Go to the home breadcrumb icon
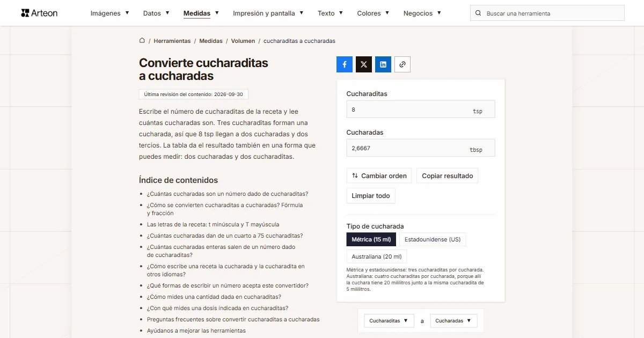Image resolution: width=644 pixels, height=338 pixels. click(142, 40)
